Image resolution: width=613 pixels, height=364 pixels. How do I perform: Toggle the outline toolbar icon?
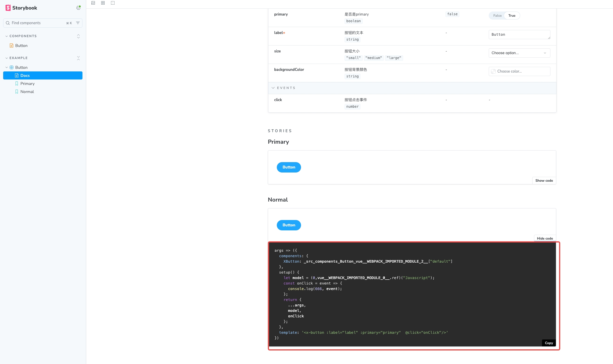click(113, 3)
